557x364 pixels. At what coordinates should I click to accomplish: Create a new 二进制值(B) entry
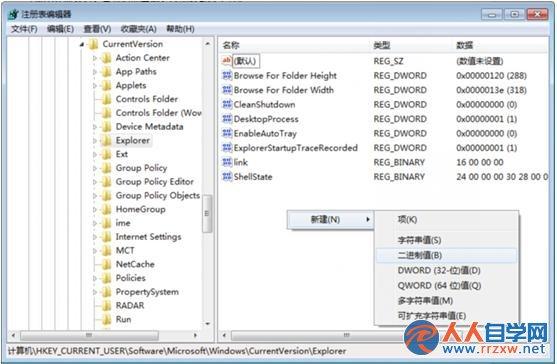[x=446, y=255]
